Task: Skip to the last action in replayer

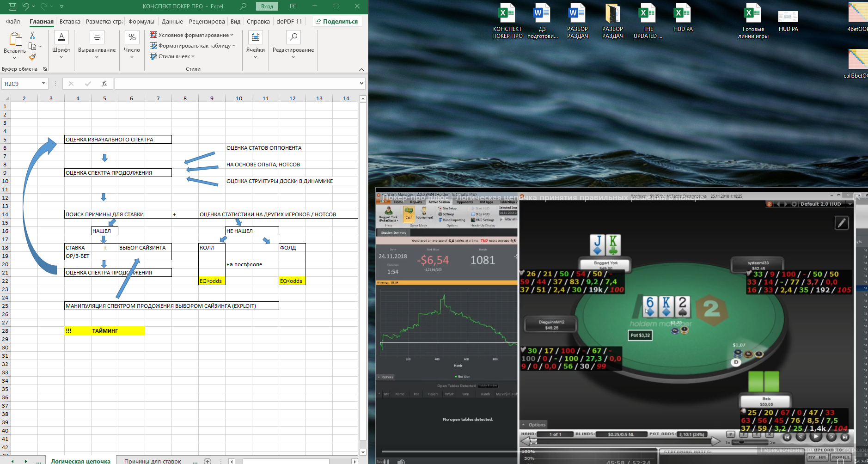Action: pos(845,437)
